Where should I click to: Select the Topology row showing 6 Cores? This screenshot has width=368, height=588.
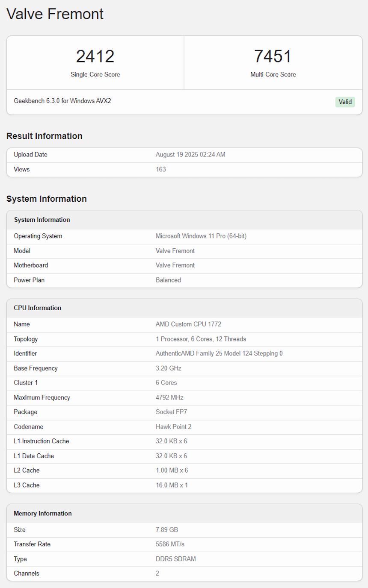point(184,339)
